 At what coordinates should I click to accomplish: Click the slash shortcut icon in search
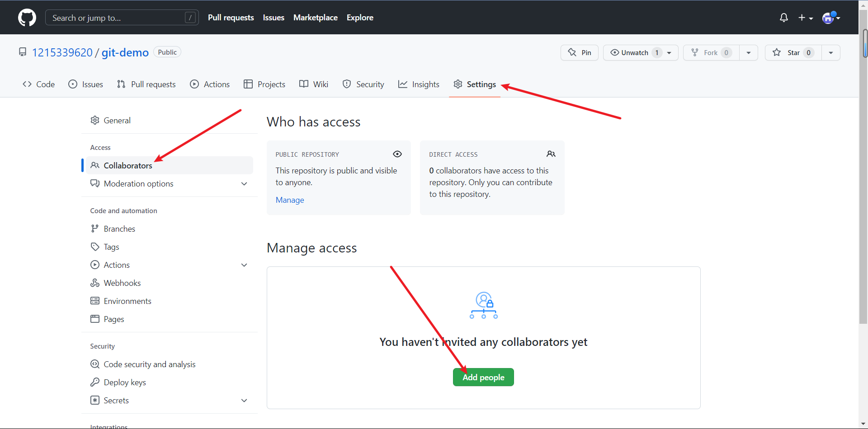[x=190, y=18]
